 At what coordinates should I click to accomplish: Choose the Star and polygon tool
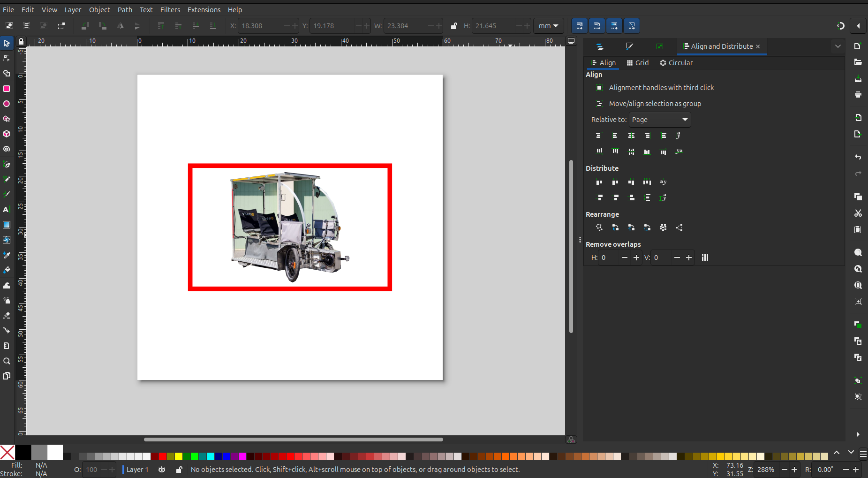7,119
